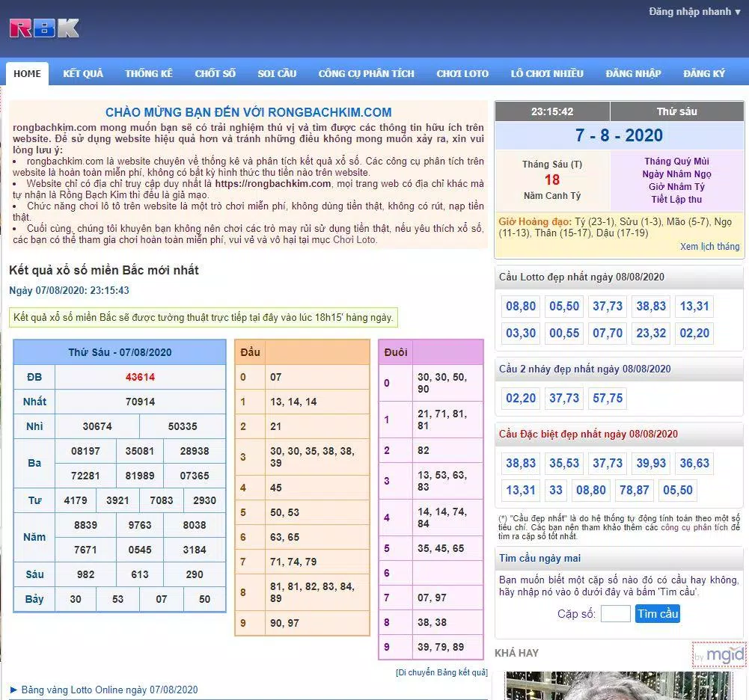The height and width of the screenshot is (700, 749).
Task: Open the CÔNG CỤ PHÂN TÍCH menu
Action: 367,73
